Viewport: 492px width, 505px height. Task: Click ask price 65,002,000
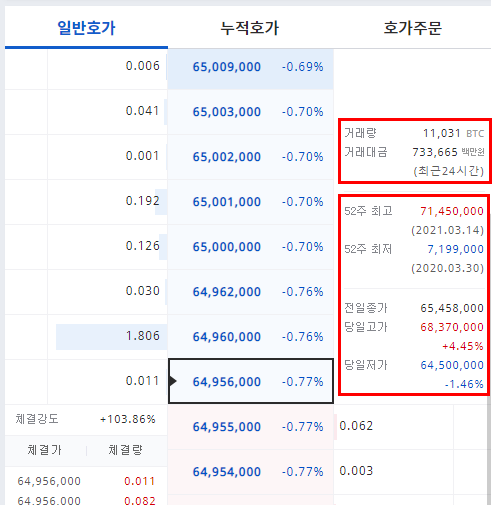(x=227, y=157)
